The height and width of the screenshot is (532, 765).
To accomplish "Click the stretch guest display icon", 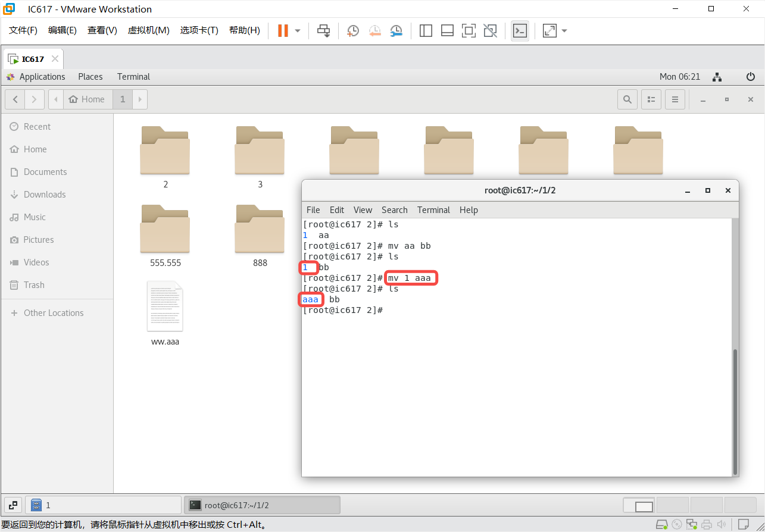I will pyautogui.click(x=549, y=30).
